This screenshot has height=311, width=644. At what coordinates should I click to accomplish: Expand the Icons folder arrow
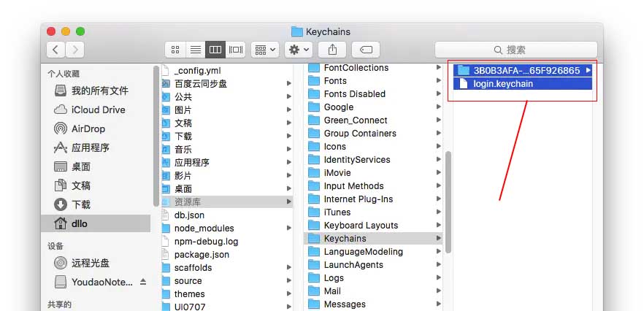click(438, 146)
